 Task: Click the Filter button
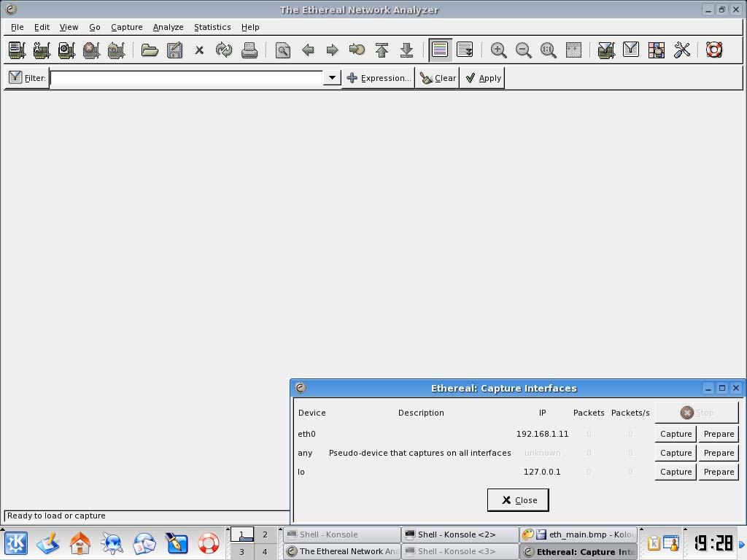pos(27,77)
